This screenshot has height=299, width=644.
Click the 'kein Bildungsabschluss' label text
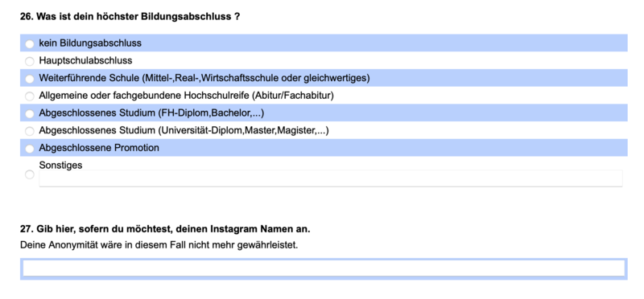click(90, 43)
